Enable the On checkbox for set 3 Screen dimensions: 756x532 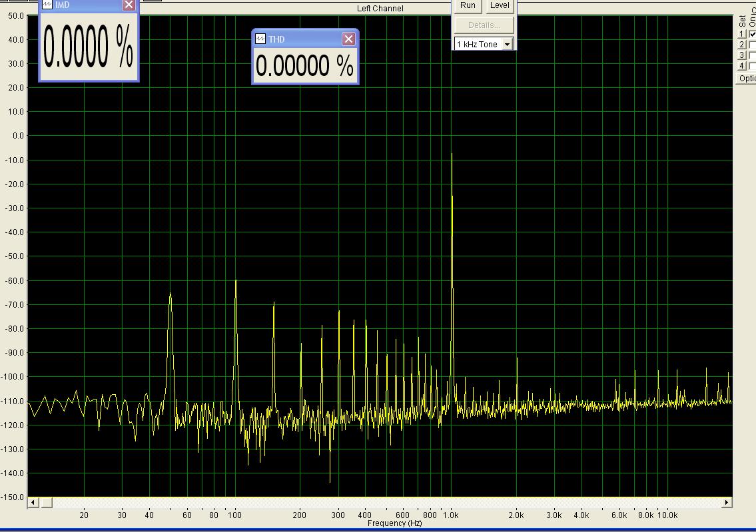[753, 55]
